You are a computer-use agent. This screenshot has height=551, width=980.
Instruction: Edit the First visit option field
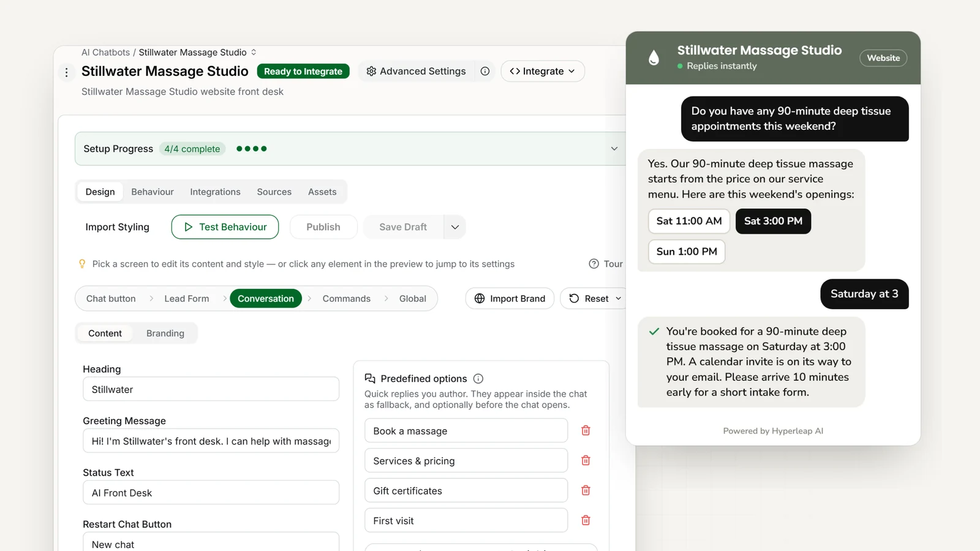pos(466,521)
